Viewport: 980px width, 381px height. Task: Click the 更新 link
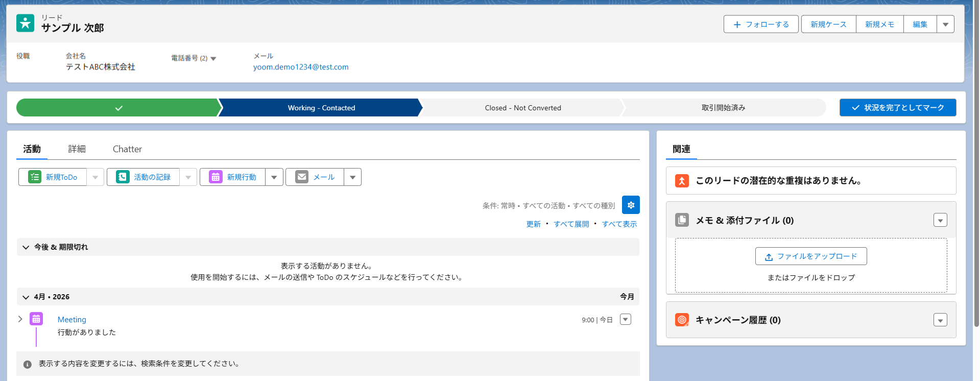pyautogui.click(x=534, y=224)
